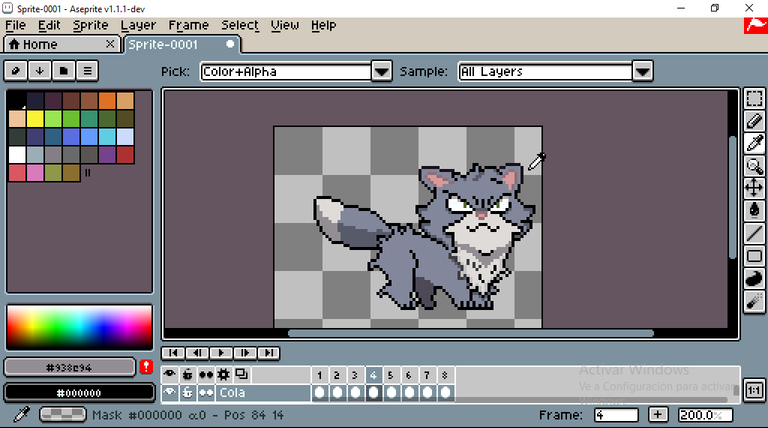Go to last frame
Screen dimensions: 768x428
tap(269, 353)
